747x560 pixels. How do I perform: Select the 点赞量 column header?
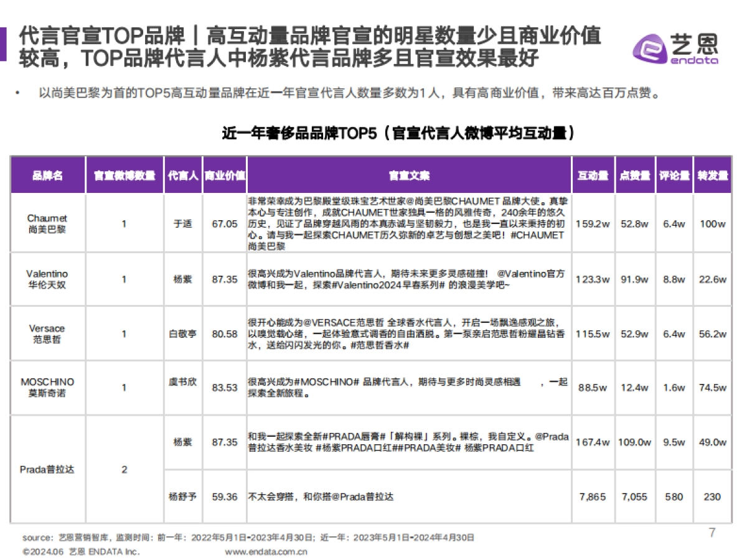634,175
